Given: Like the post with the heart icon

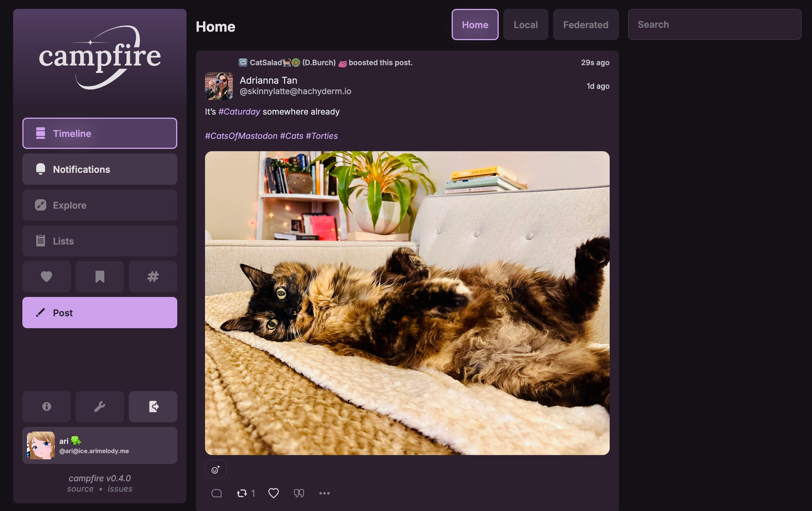Looking at the screenshot, I should click(x=274, y=493).
